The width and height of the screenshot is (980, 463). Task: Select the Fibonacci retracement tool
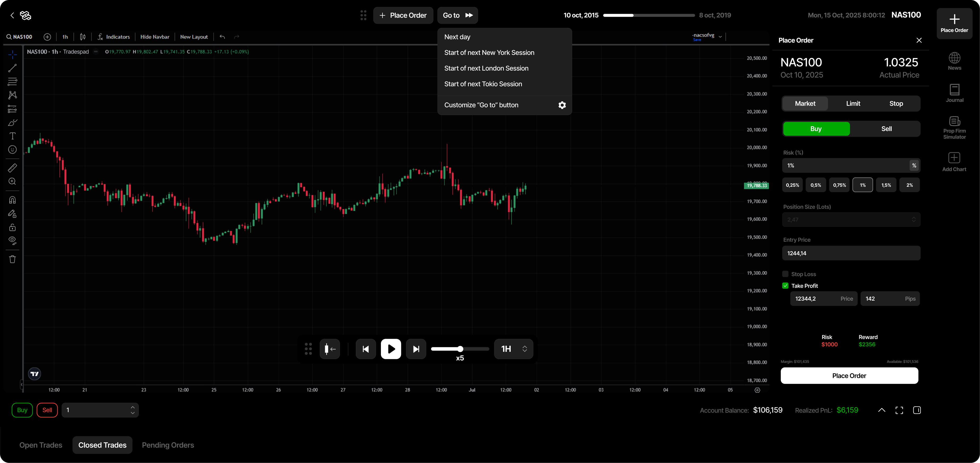point(12,82)
